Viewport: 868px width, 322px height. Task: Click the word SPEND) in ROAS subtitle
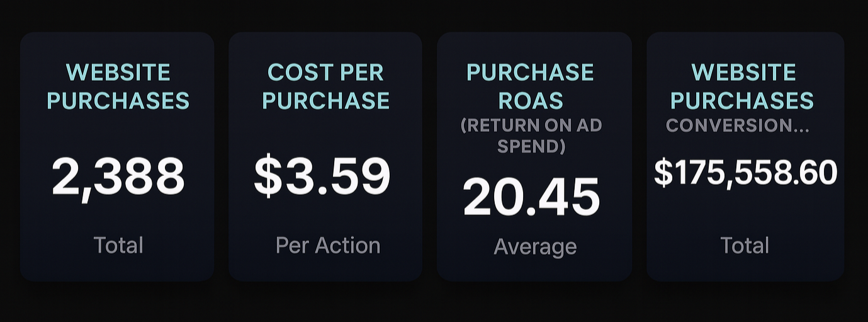[532, 146]
